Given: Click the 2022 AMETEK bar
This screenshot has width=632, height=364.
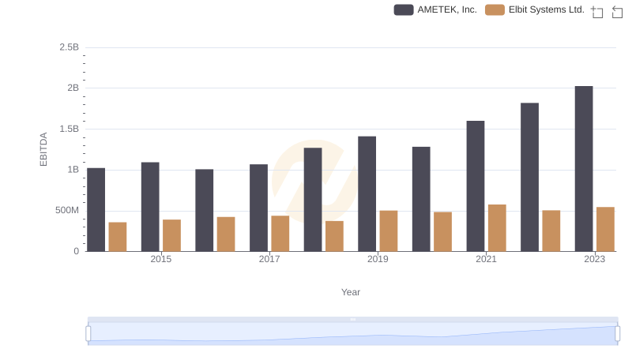Looking at the screenshot, I should click(x=529, y=177).
